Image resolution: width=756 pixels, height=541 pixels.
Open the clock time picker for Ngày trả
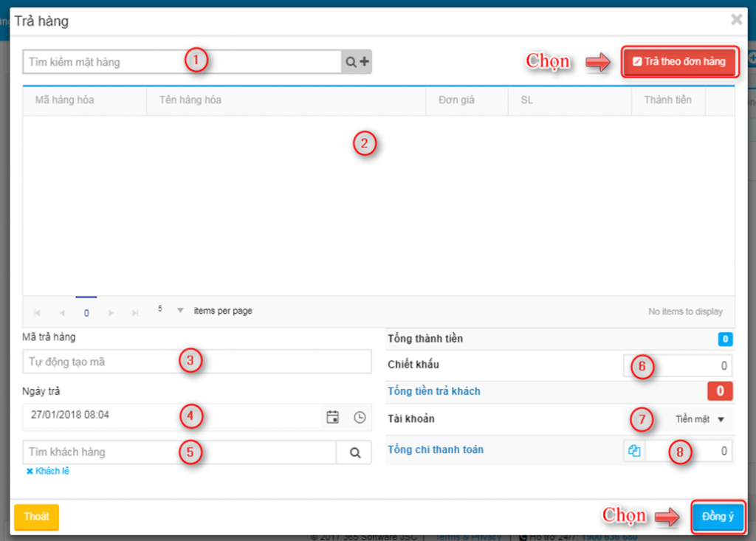pyautogui.click(x=360, y=417)
